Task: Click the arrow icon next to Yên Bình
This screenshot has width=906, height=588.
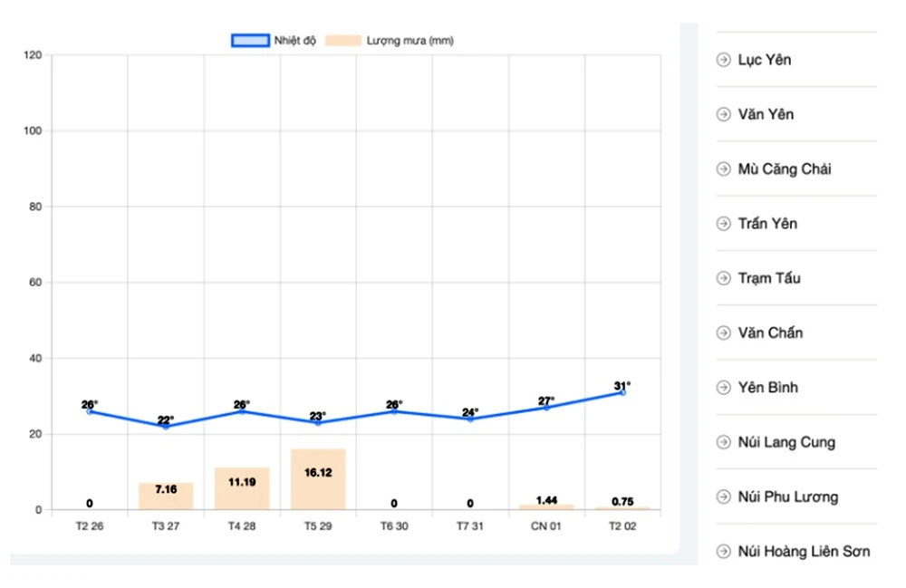Action: pos(723,388)
